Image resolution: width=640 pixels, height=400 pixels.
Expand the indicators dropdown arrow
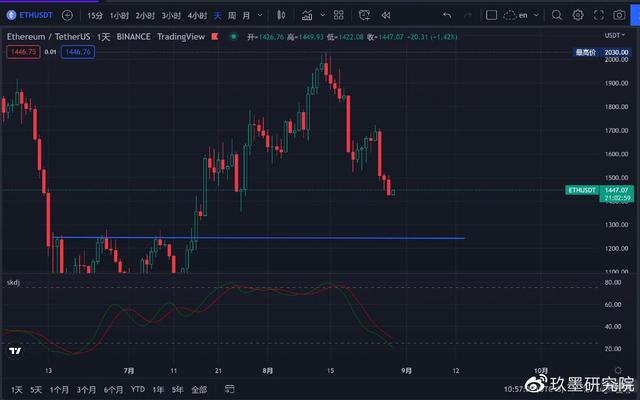tap(322, 15)
